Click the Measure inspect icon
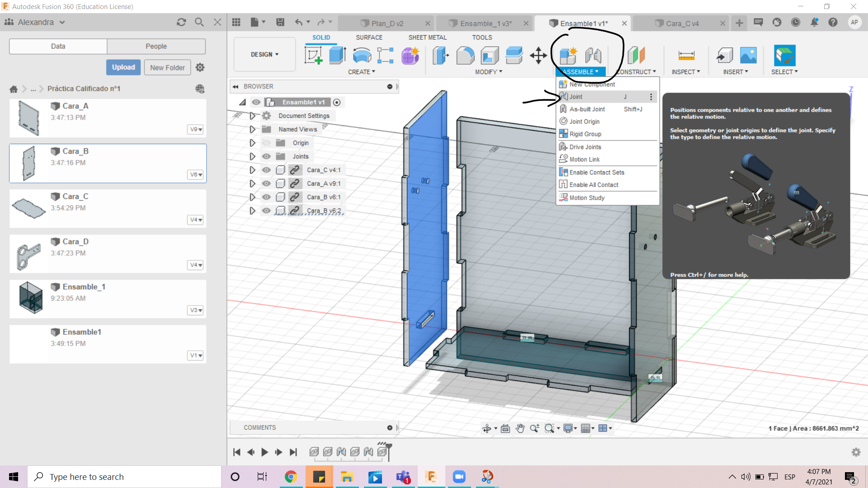 click(686, 56)
